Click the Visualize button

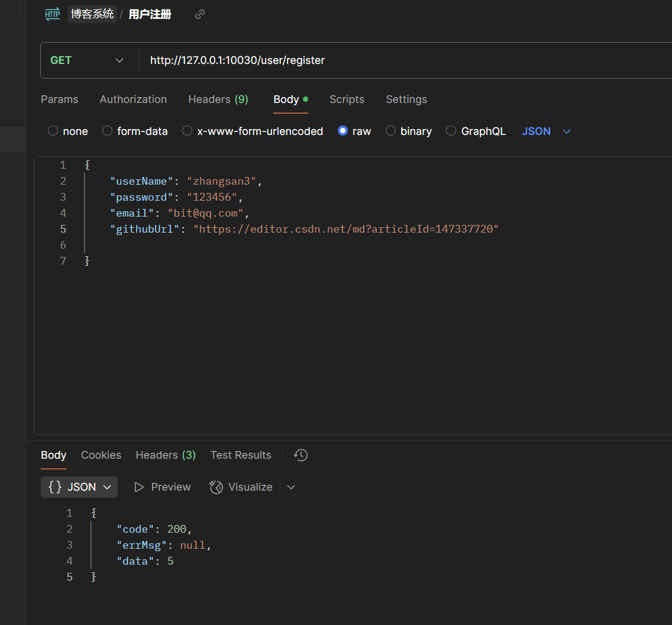pos(241,487)
